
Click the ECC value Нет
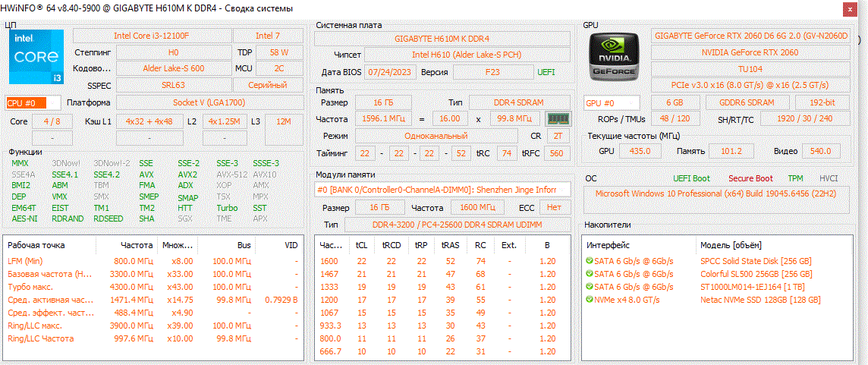pos(554,208)
